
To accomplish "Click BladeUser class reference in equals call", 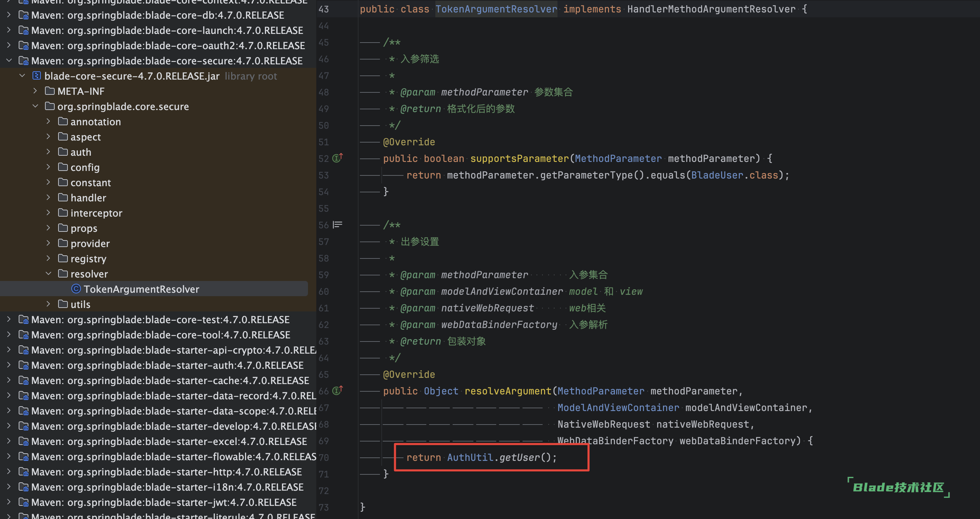I will 717,175.
